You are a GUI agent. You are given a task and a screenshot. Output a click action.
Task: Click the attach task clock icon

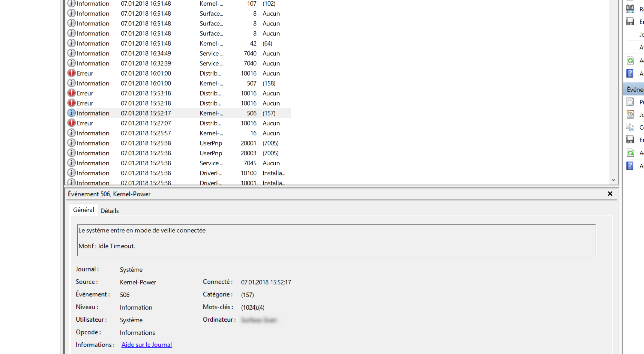tap(630, 115)
